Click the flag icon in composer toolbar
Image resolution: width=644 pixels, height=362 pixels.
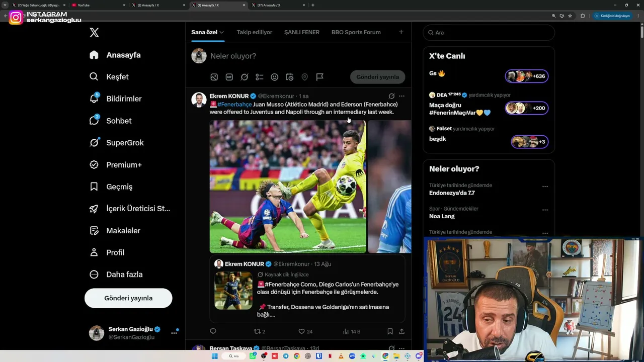coord(319,77)
